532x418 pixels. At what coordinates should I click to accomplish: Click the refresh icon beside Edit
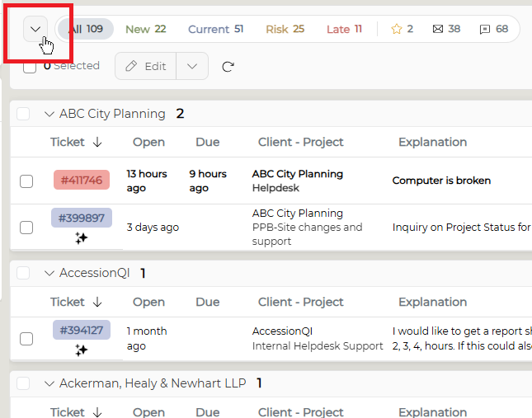(x=228, y=67)
